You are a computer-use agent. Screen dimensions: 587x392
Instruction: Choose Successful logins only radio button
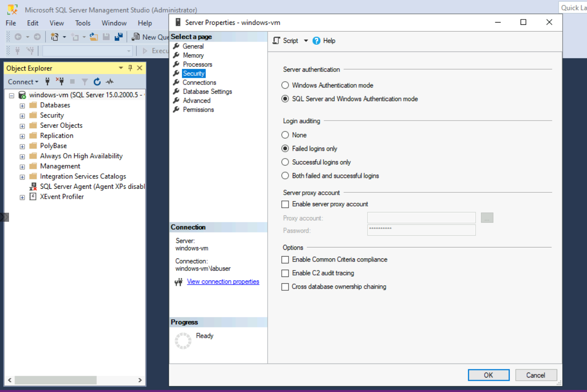pyautogui.click(x=285, y=162)
